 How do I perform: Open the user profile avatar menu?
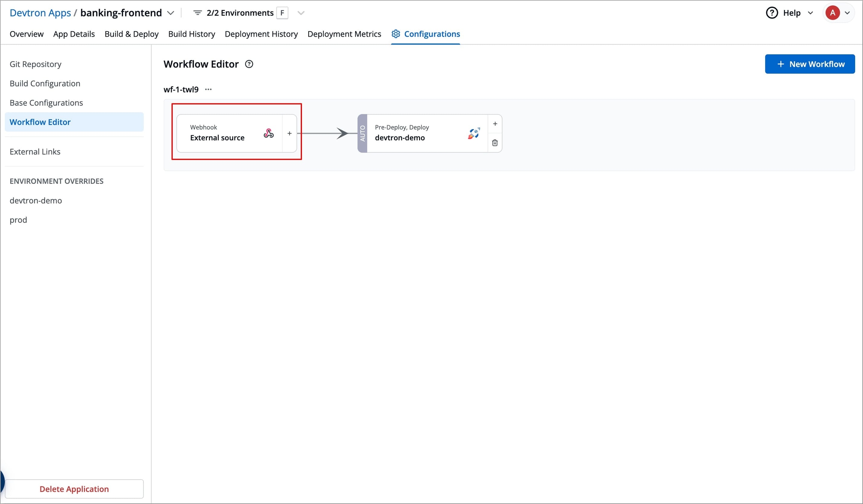tap(832, 13)
